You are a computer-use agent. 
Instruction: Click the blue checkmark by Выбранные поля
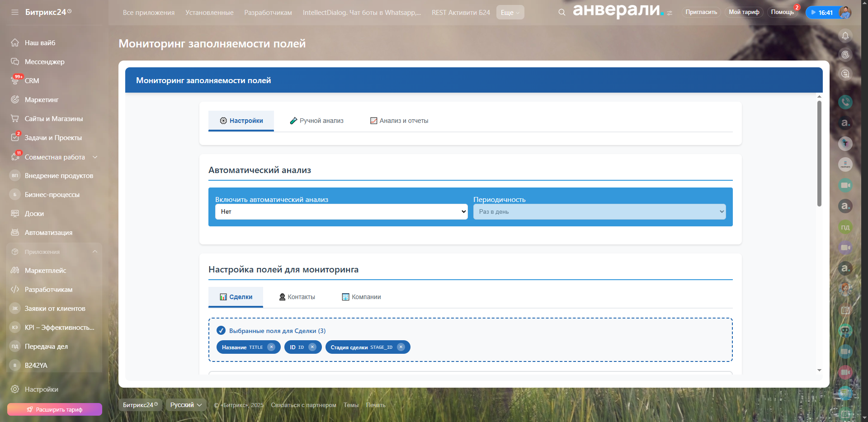click(221, 331)
